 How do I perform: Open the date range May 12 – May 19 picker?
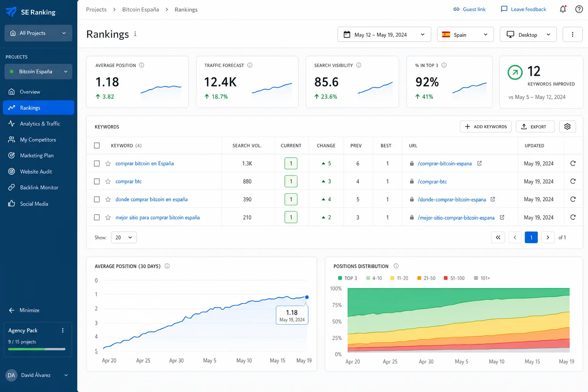pos(384,34)
